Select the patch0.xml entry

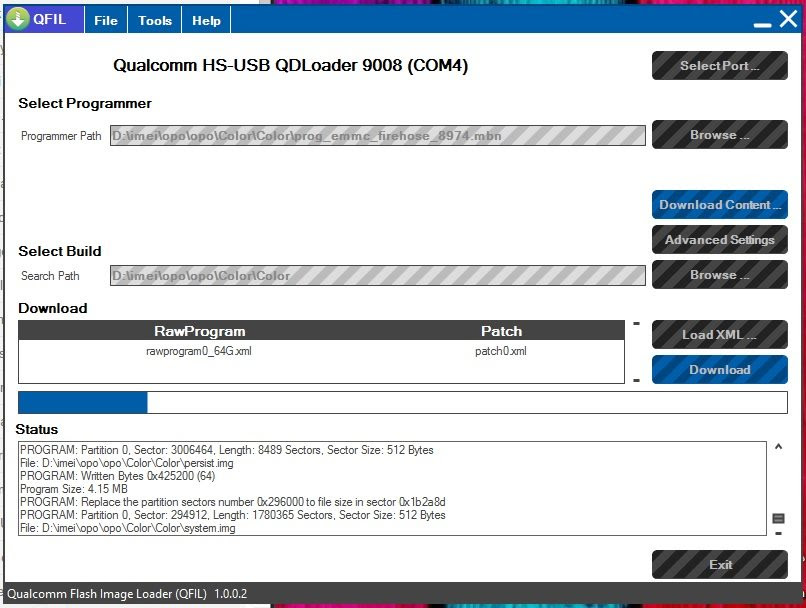point(501,351)
